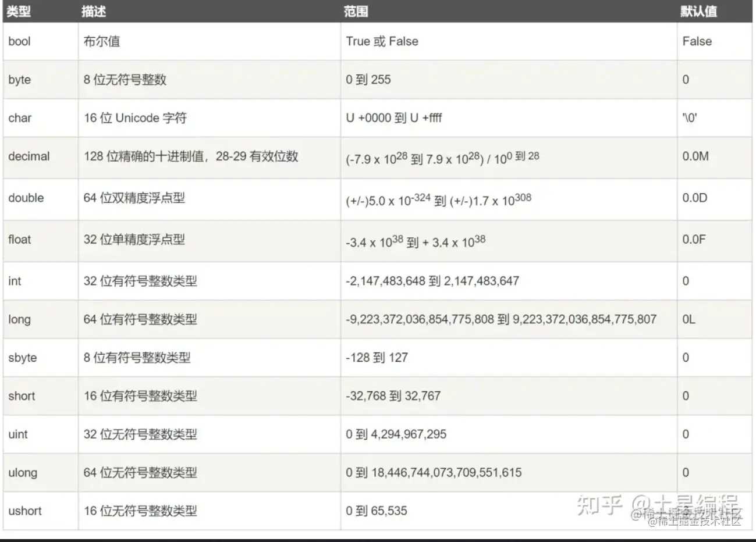Image resolution: width=756 pixels, height=542 pixels.
Task: Click the 64 位无符号整数类型 description
Action: click(140, 473)
